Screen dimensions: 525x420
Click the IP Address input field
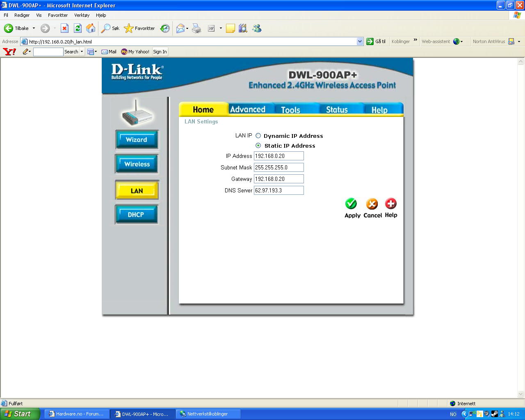[x=279, y=156]
